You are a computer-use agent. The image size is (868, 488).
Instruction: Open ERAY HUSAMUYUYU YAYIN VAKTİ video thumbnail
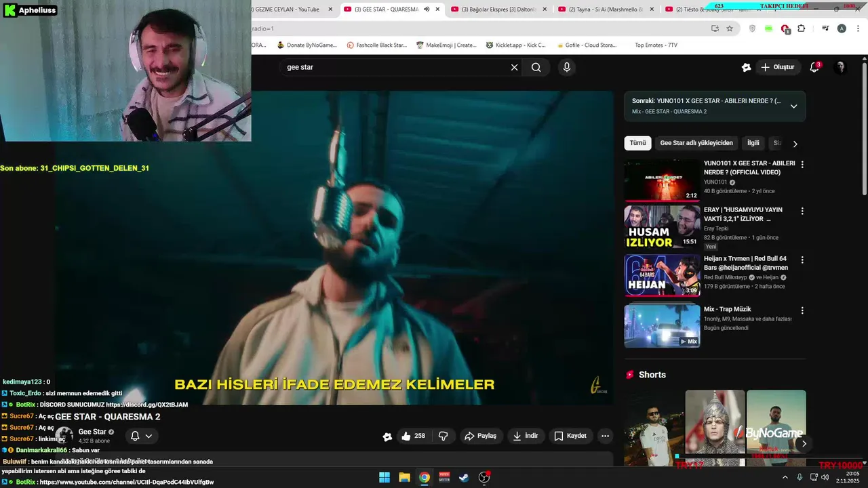click(662, 226)
